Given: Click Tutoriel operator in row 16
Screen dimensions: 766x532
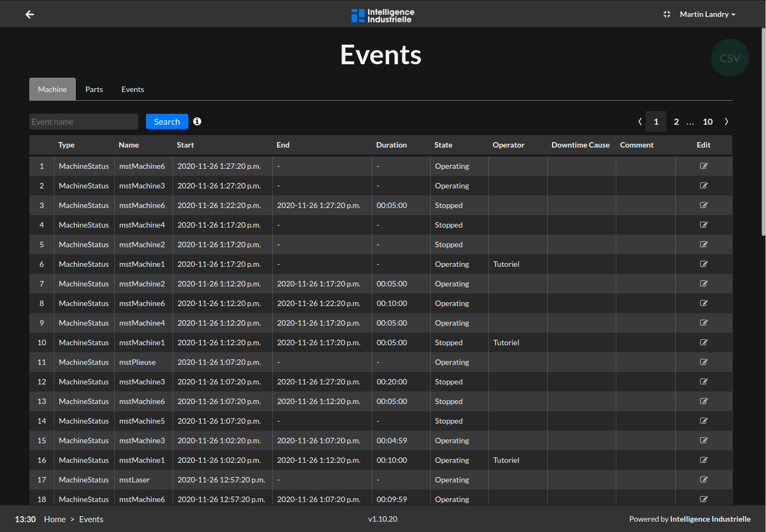Looking at the screenshot, I should [x=506, y=460].
